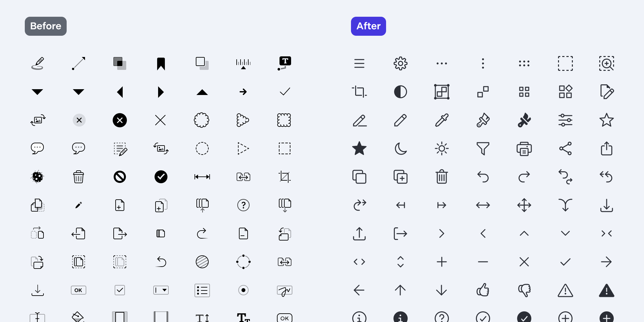Select the radio button icon
The width and height of the screenshot is (644, 322).
click(x=243, y=290)
